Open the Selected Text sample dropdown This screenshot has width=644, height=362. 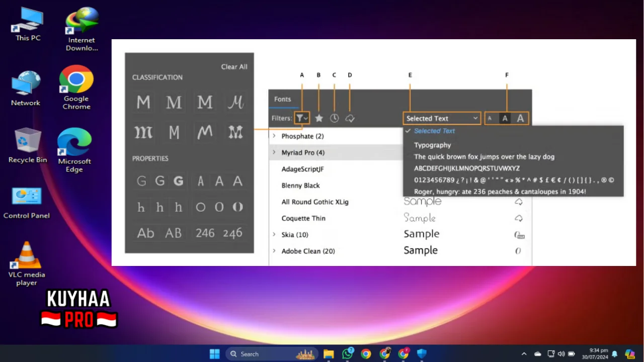tap(442, 118)
